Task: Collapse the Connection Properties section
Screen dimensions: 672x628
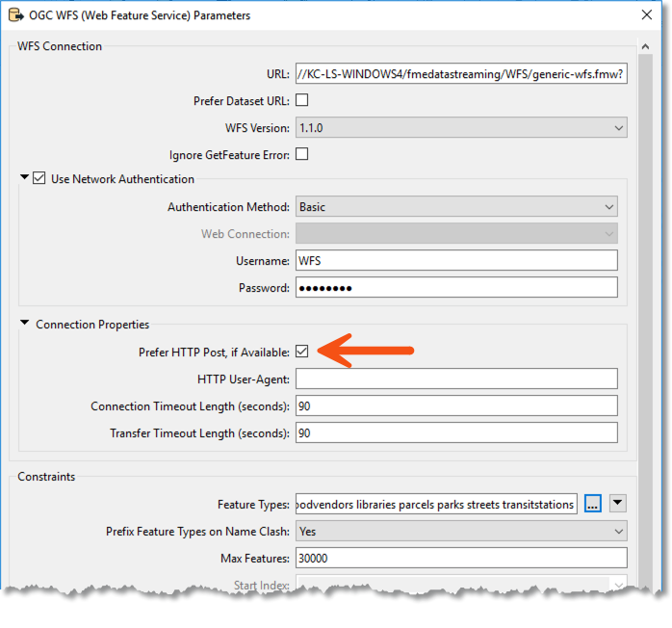Action: (24, 325)
